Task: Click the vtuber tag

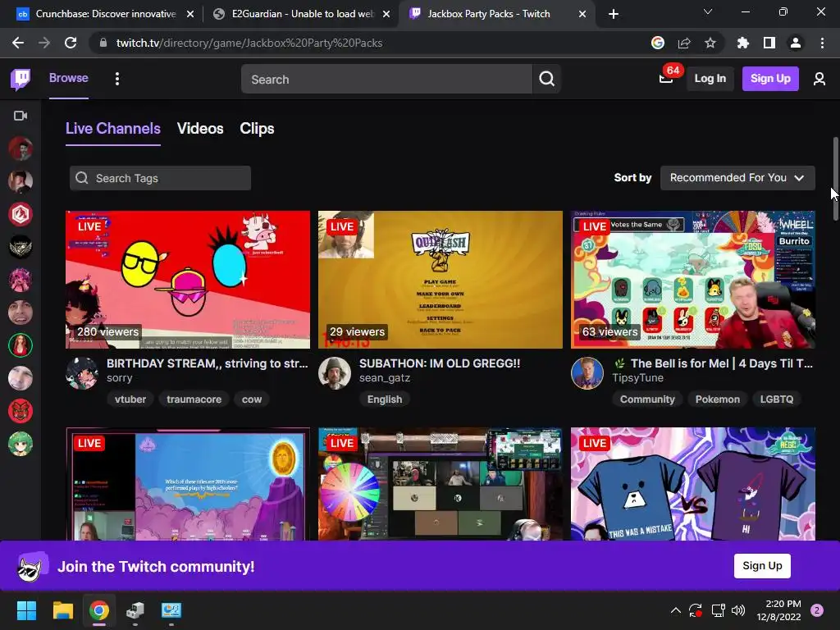Action: click(130, 399)
